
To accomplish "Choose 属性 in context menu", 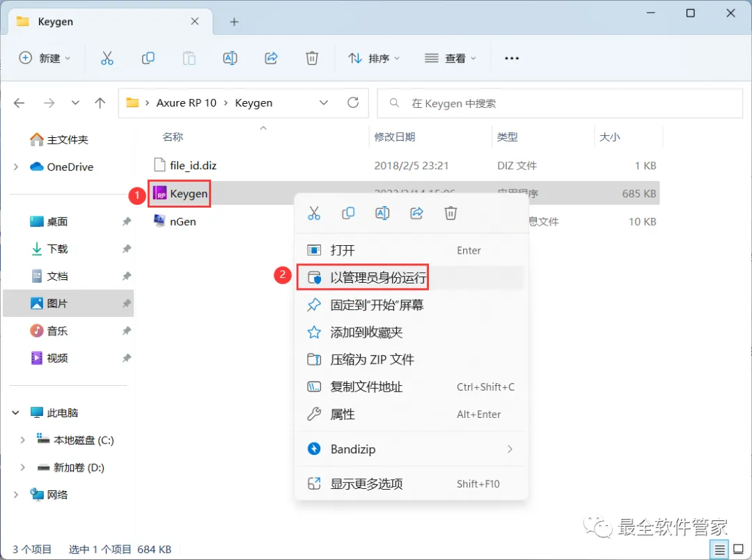I will coord(411,414).
